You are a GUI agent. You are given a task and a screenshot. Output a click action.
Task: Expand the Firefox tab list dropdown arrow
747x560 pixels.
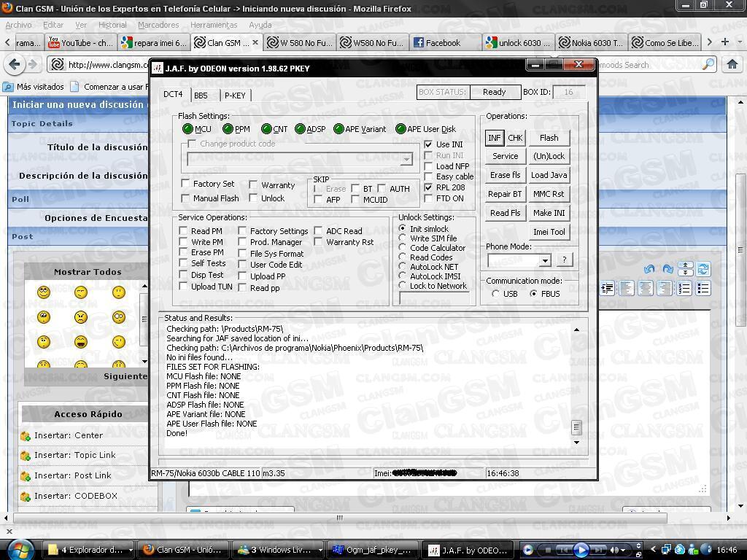[740, 42]
